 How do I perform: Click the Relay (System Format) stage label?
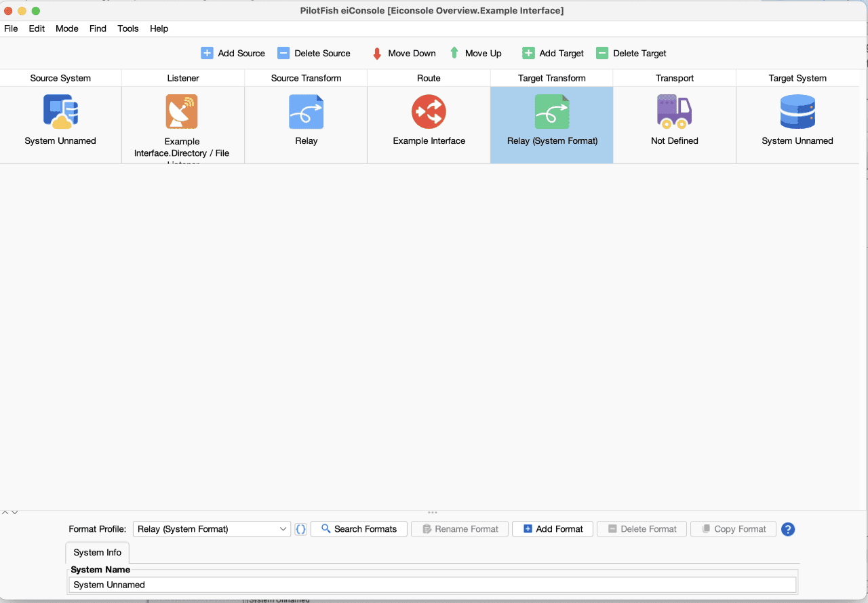552,141
